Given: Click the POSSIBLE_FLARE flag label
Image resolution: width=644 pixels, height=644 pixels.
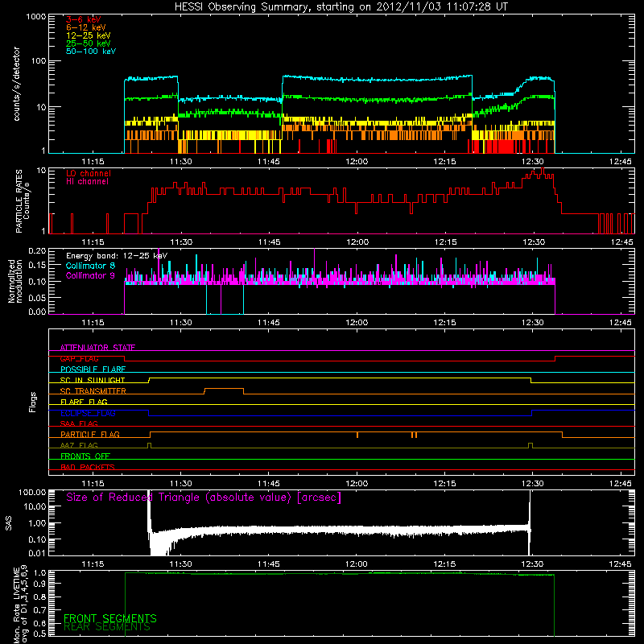Looking at the screenshot, I should click(93, 369).
